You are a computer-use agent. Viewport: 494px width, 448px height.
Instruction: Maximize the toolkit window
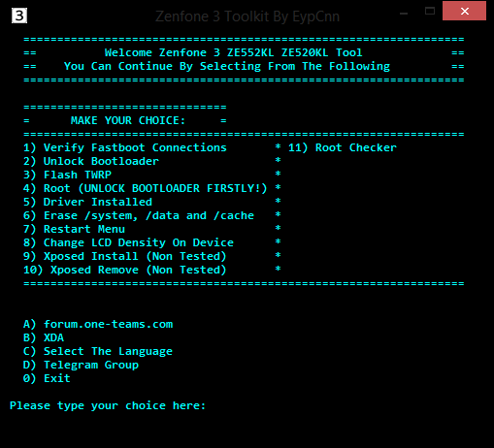coord(430,12)
